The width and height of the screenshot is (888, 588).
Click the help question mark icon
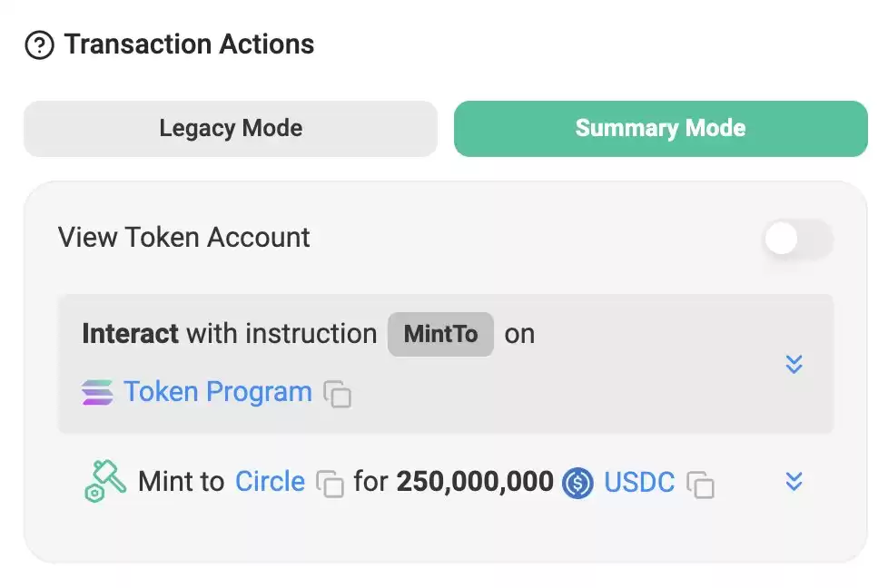pos(40,45)
